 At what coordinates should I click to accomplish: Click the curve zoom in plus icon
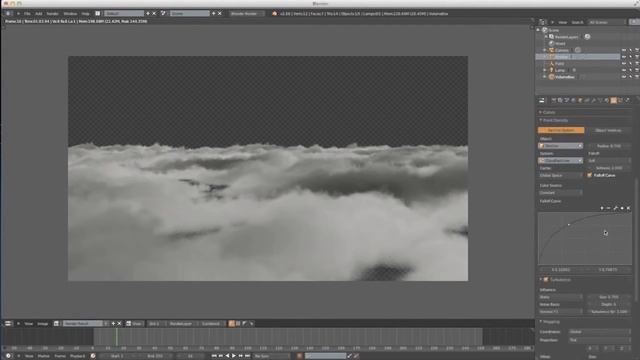(x=602, y=208)
